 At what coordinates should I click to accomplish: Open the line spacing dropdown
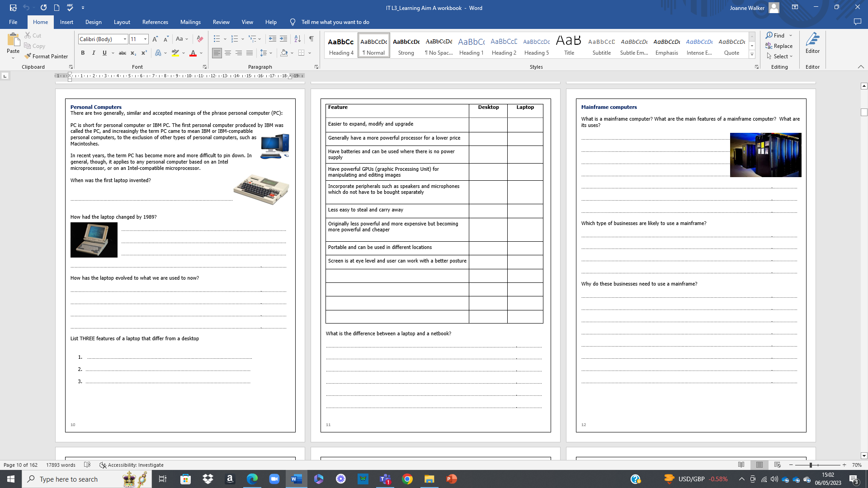(x=266, y=53)
